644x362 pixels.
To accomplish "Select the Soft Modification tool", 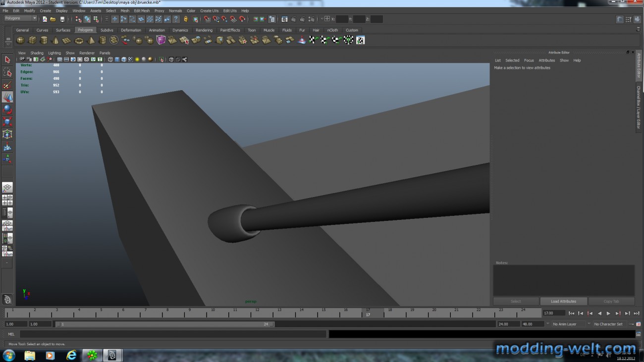I will (x=7, y=147).
